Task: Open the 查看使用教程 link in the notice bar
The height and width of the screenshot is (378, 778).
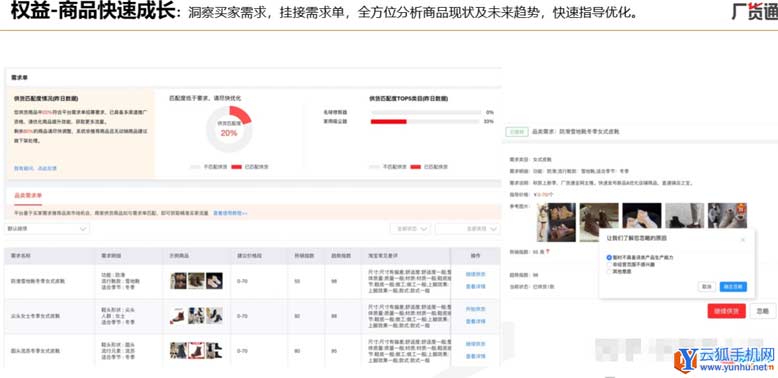Action: tap(230, 213)
